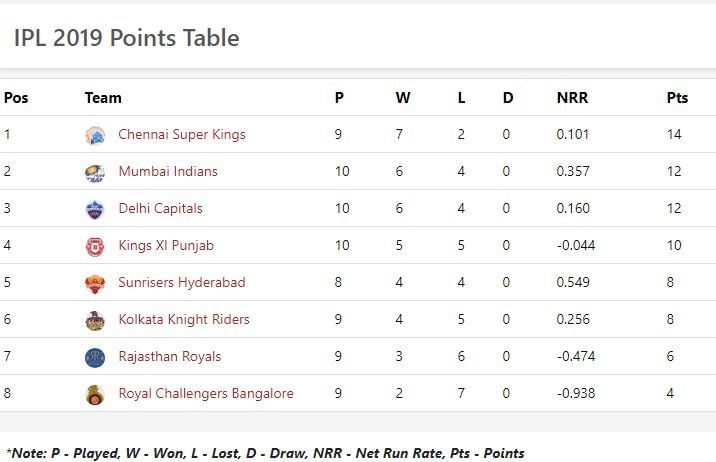This screenshot has width=716, height=462.
Task: Click the Chennai Super Kings logo icon
Action: [x=95, y=135]
